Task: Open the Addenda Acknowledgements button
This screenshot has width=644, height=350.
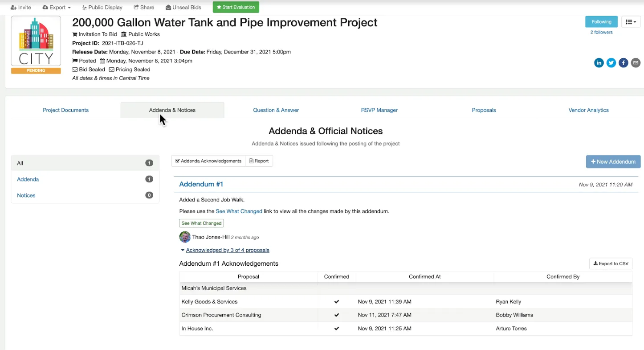Action: click(208, 161)
